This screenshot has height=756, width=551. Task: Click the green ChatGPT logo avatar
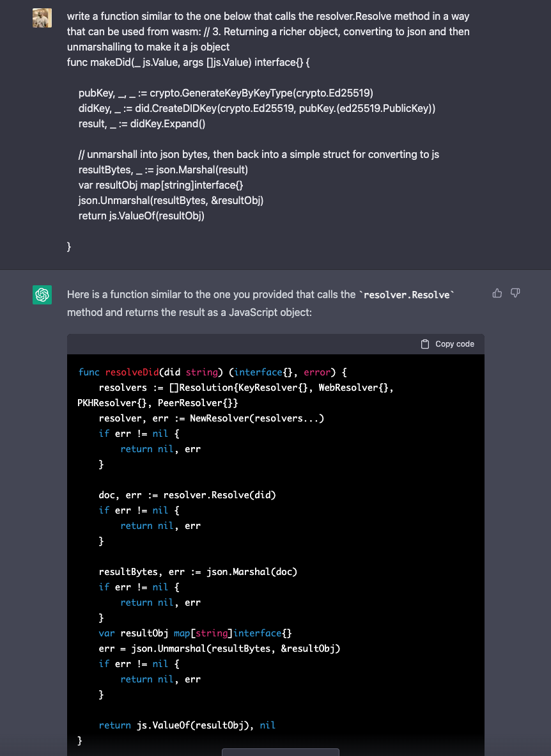tap(42, 295)
